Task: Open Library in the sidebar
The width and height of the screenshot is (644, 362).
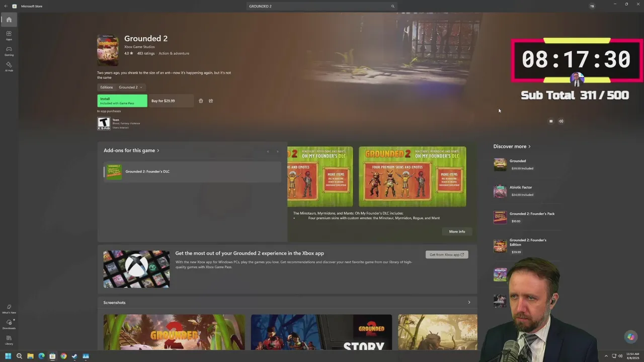Action: [x=9, y=340]
